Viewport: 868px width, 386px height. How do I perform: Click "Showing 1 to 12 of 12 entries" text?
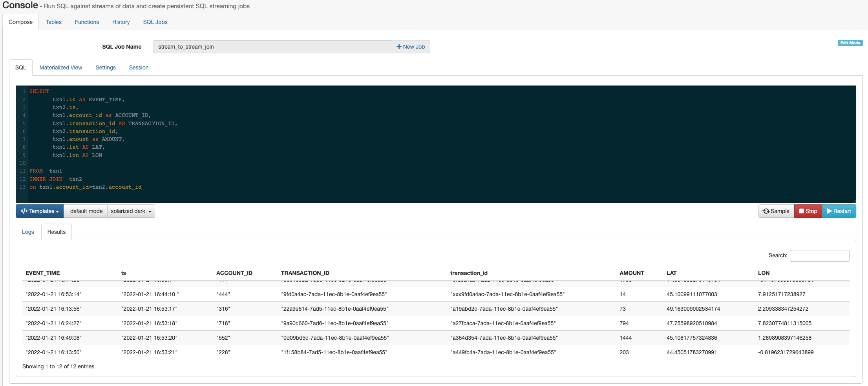click(58, 366)
